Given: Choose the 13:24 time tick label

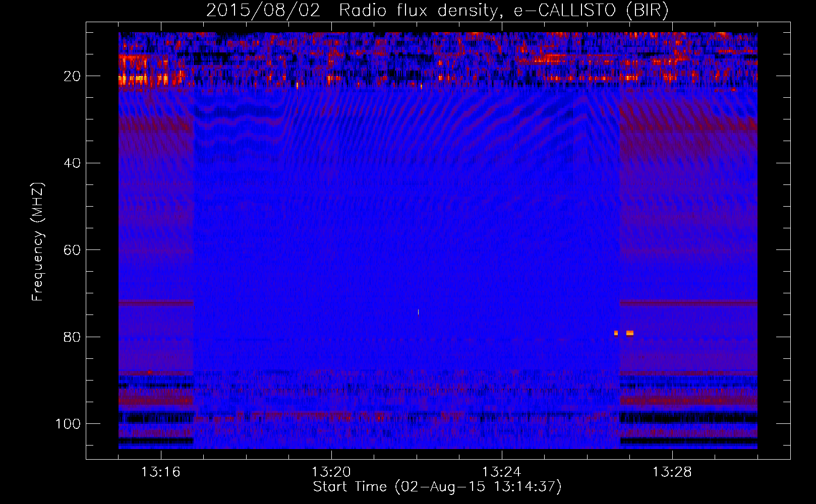Looking at the screenshot, I should [x=502, y=472].
